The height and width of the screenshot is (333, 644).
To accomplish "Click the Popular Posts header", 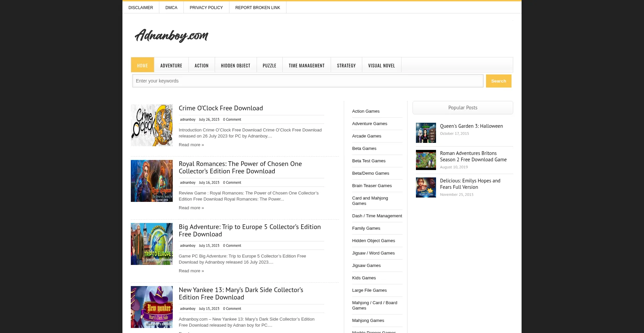I will tap(463, 108).
